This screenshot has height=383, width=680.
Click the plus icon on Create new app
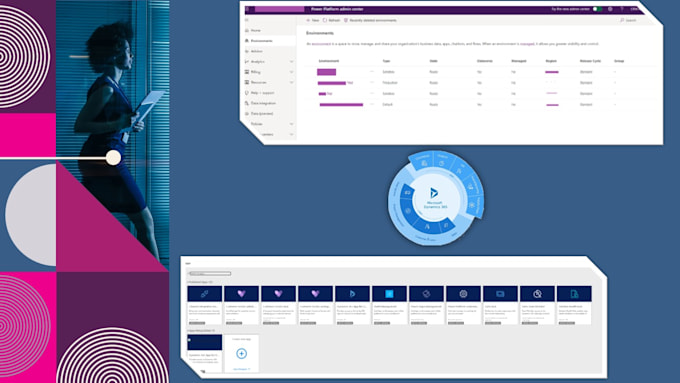242,354
